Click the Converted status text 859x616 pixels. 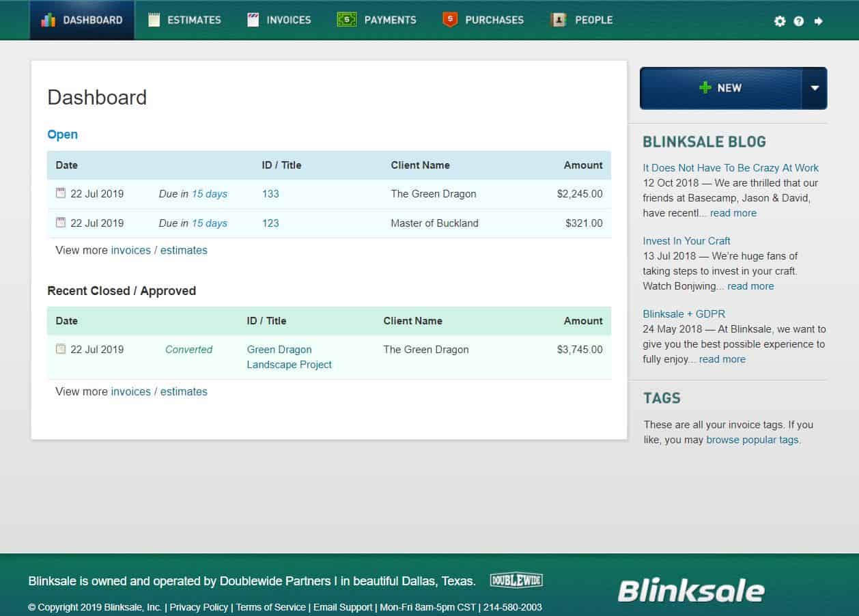tap(188, 350)
